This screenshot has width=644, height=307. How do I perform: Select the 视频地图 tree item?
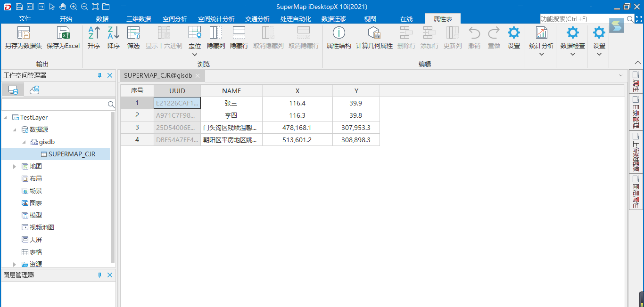point(38,227)
